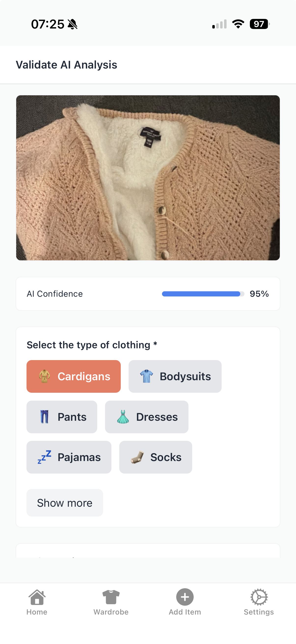Select the Dresses option
Viewport: 296px width, 644px height.
(x=147, y=417)
